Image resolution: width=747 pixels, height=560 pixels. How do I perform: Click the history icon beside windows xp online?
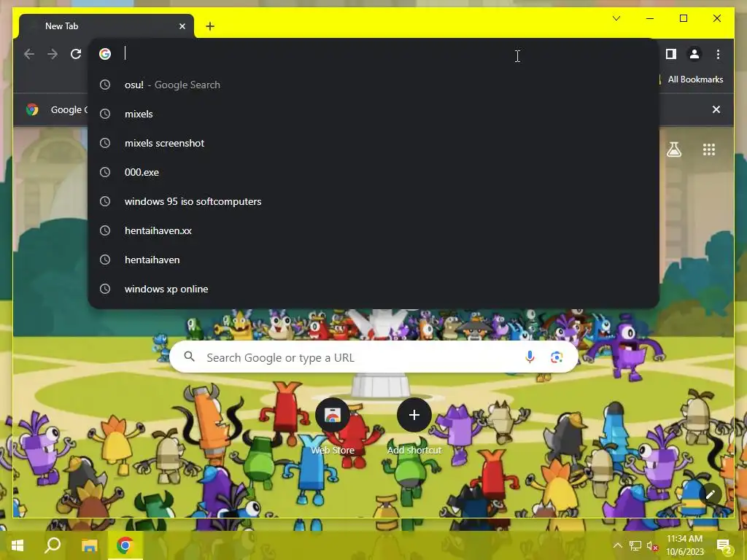click(x=105, y=289)
